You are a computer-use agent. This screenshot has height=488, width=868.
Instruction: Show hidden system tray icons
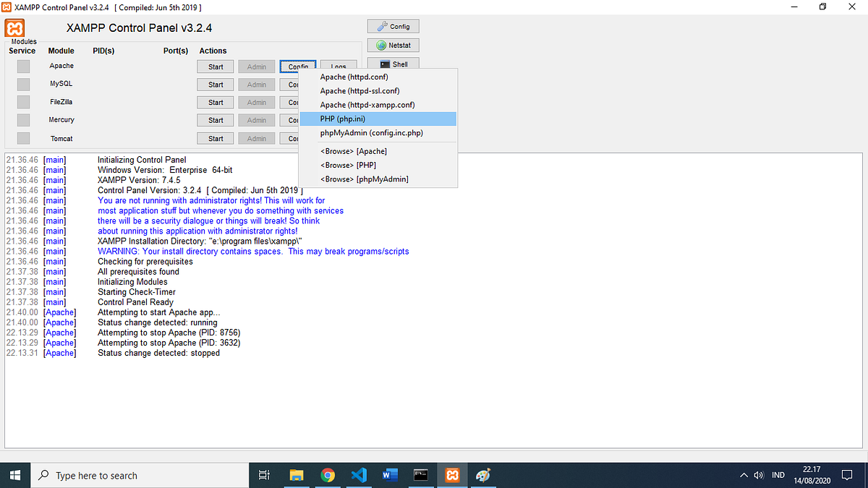tap(744, 476)
